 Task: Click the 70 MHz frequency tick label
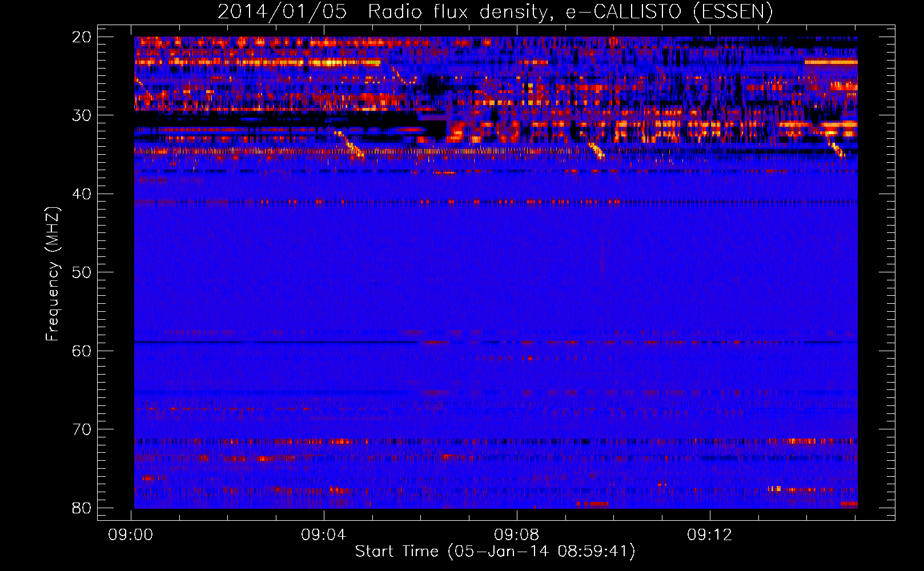82,429
